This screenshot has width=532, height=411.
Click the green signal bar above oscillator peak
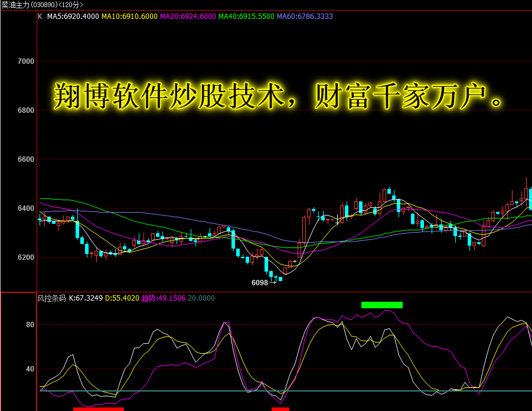click(x=382, y=305)
